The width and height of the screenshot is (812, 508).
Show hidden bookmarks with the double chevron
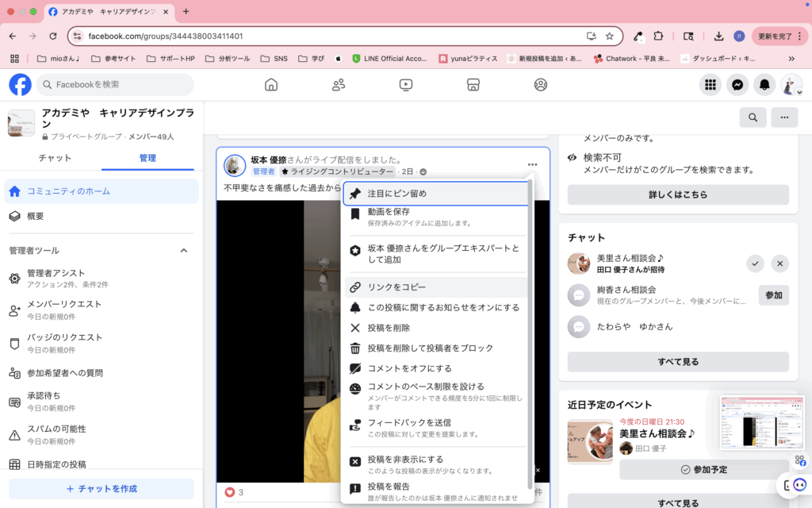(791, 59)
